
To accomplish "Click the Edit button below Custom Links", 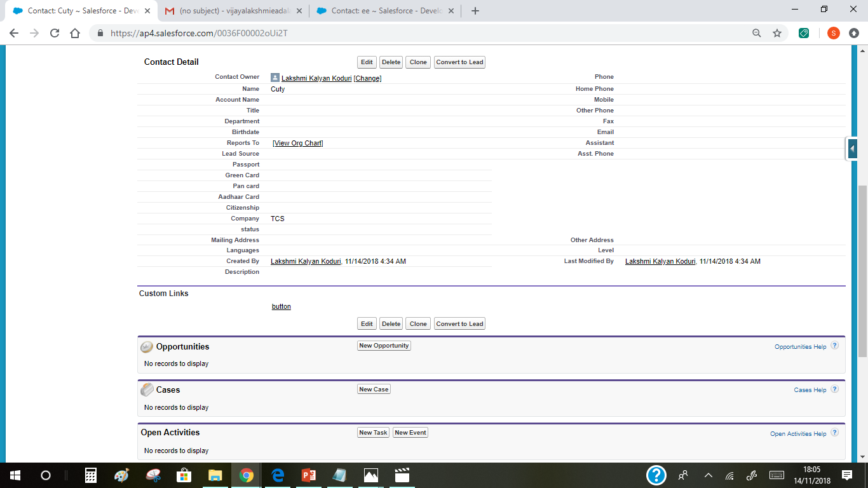I will (367, 324).
